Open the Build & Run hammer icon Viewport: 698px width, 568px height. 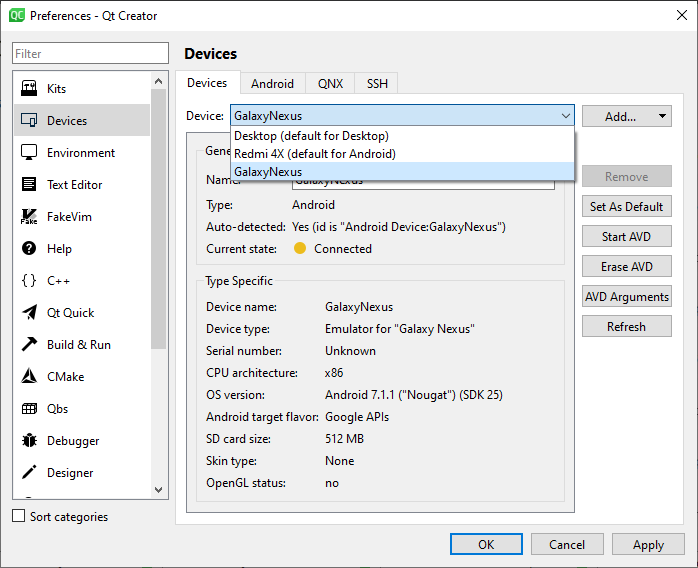[29, 344]
